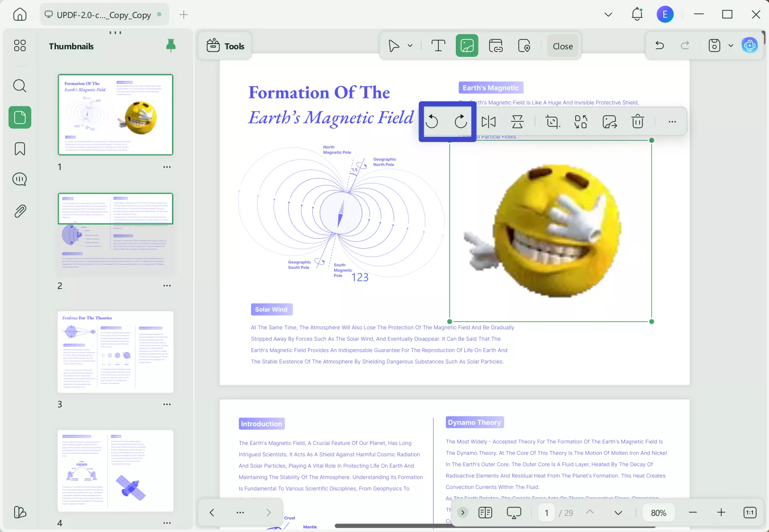
Task: Open options menu for thumbnail 2
Action: coord(167,286)
